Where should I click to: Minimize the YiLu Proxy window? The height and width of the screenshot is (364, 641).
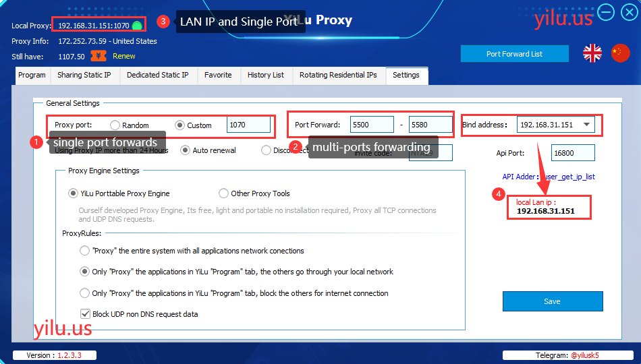[x=606, y=12]
